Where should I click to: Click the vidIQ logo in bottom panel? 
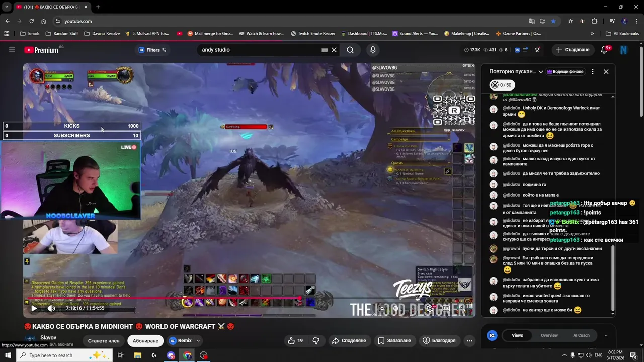click(493, 335)
